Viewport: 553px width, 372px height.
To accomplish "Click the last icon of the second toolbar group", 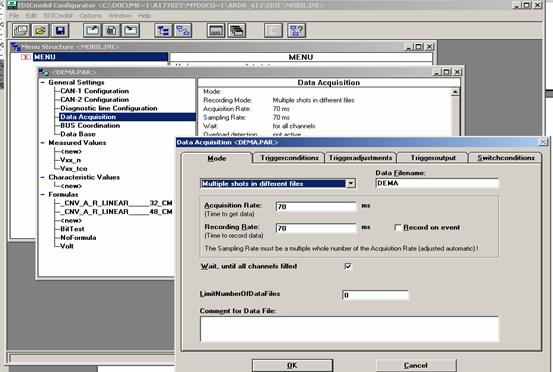I will tap(130, 31).
